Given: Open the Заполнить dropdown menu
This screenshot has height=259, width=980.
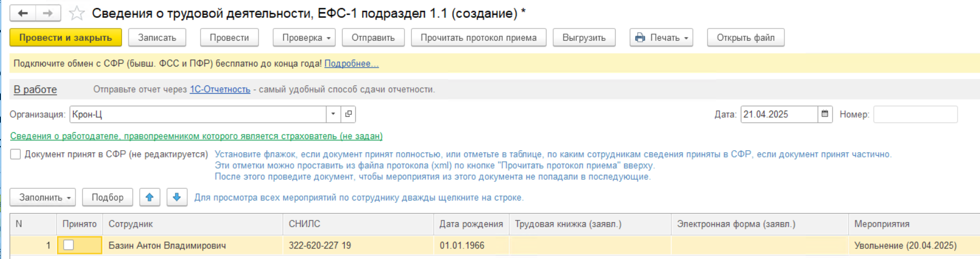Looking at the screenshot, I should coord(42,197).
